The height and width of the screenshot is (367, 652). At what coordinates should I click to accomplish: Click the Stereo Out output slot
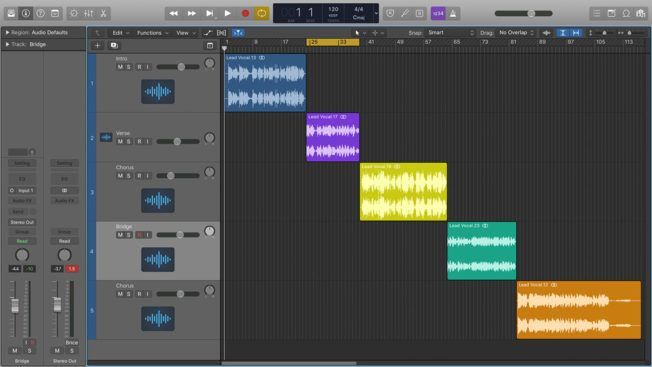22,222
